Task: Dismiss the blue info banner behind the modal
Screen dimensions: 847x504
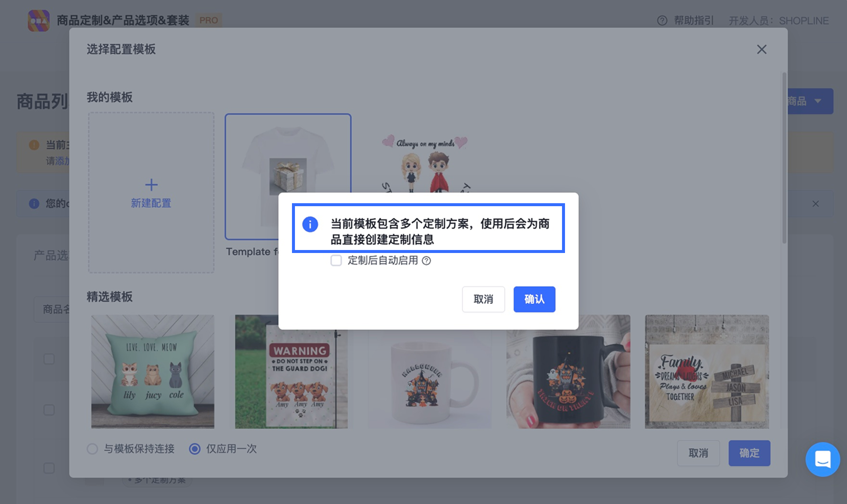Action: pos(816,204)
